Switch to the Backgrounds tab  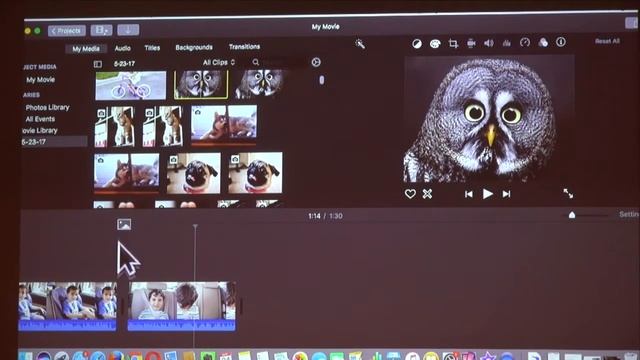pyautogui.click(x=194, y=47)
